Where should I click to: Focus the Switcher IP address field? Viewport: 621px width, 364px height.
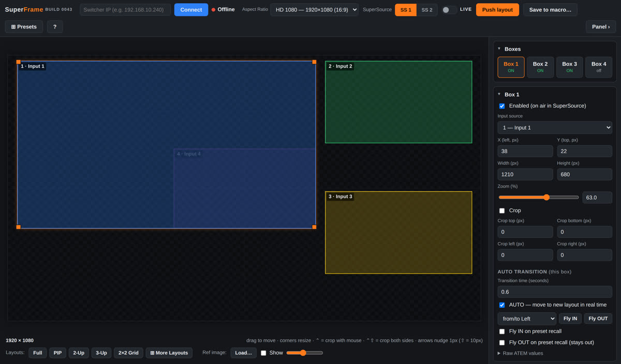(125, 10)
